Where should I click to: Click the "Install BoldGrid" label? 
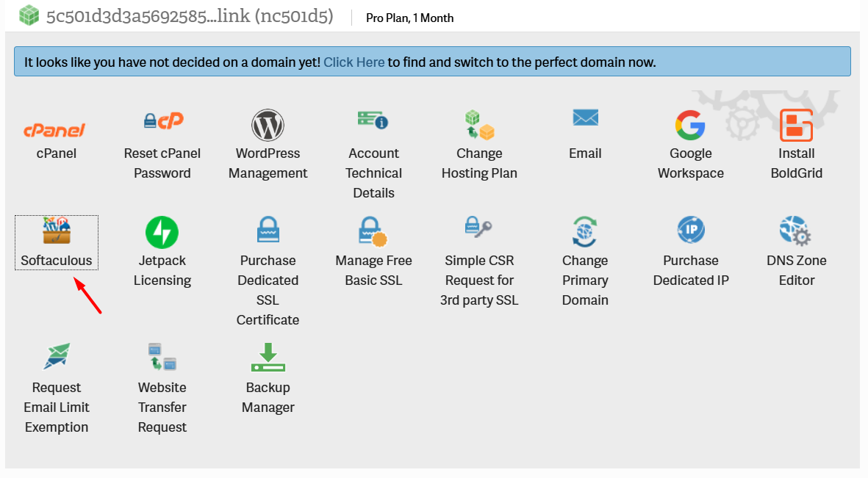(797, 163)
